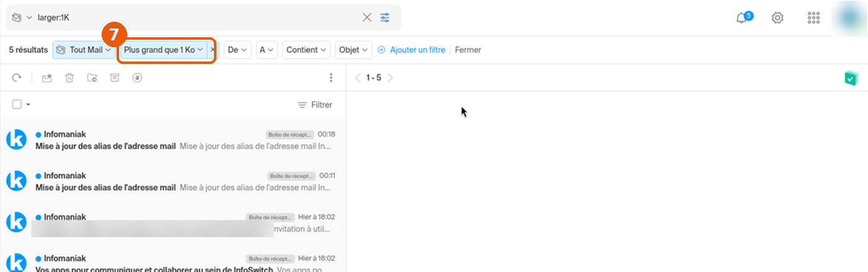Tick the select-all messages checkbox
868x272 pixels.
[17, 104]
